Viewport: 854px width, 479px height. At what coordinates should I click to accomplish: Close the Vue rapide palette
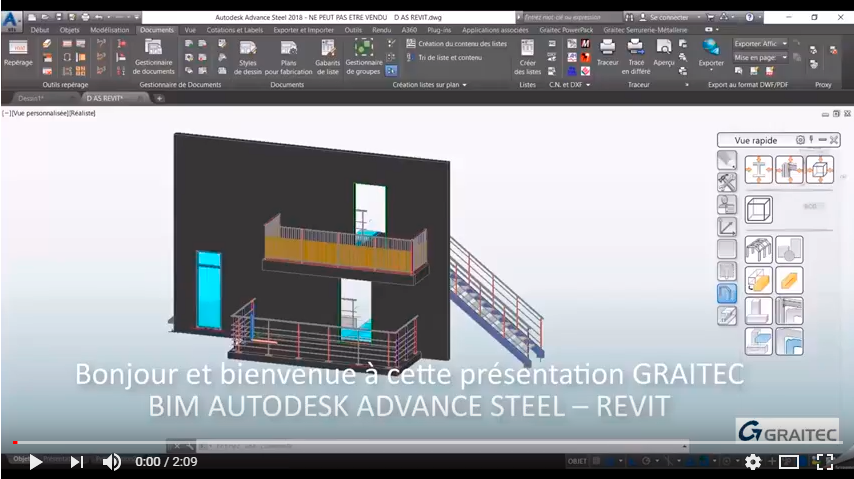(834, 140)
